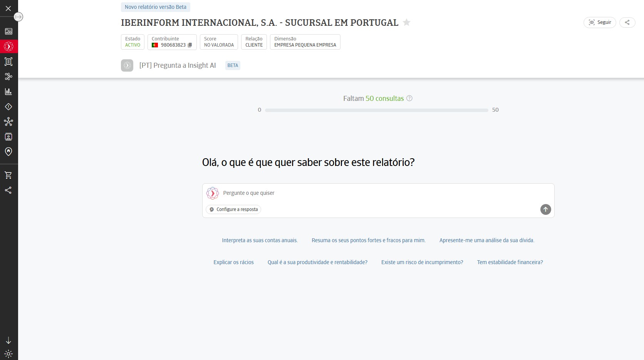Copy the Contribuinte number using the copy icon
The image size is (644, 360).
point(190,45)
